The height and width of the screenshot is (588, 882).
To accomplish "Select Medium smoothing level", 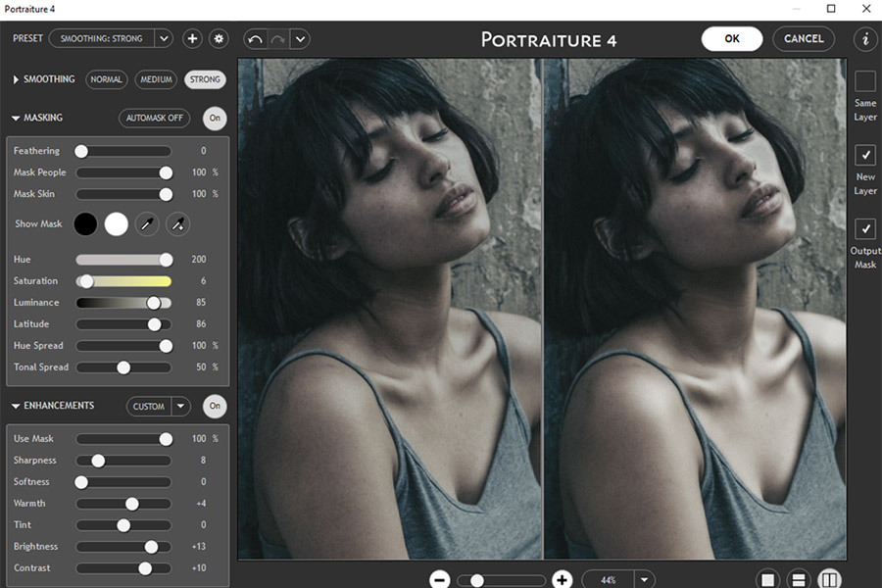I will (156, 80).
